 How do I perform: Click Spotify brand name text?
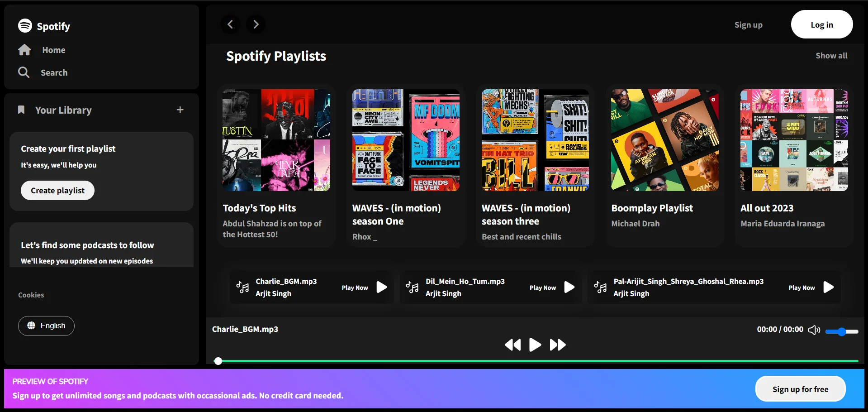click(53, 26)
